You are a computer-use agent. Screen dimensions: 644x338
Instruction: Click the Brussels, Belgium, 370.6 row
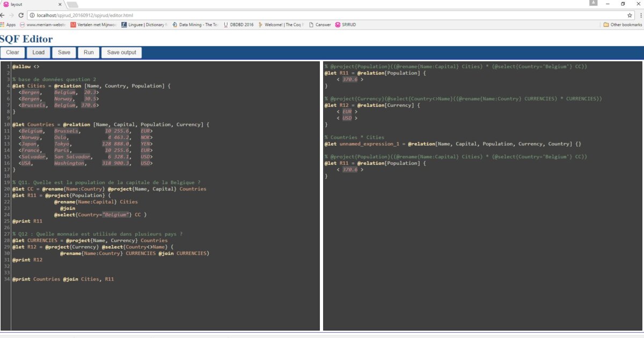pos(58,105)
